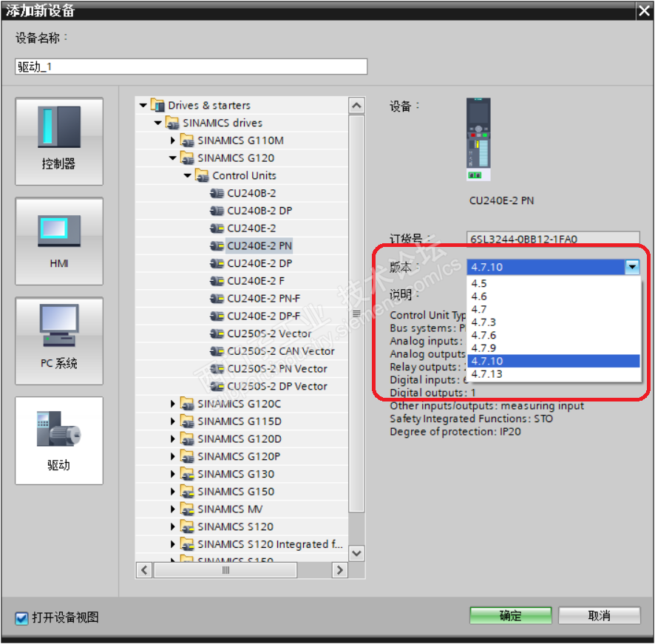
Task: Click the SINAMICS drives folder icon
Action: tap(172, 123)
